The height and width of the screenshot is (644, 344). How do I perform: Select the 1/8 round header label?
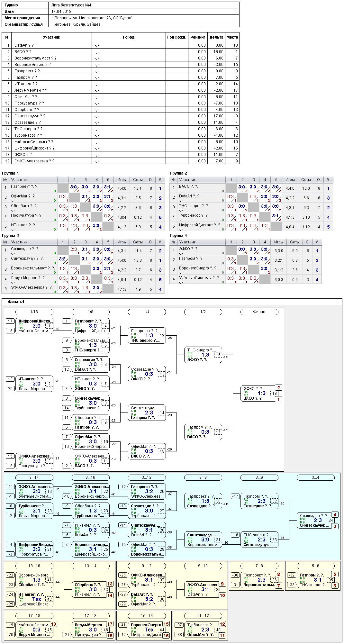click(x=90, y=312)
